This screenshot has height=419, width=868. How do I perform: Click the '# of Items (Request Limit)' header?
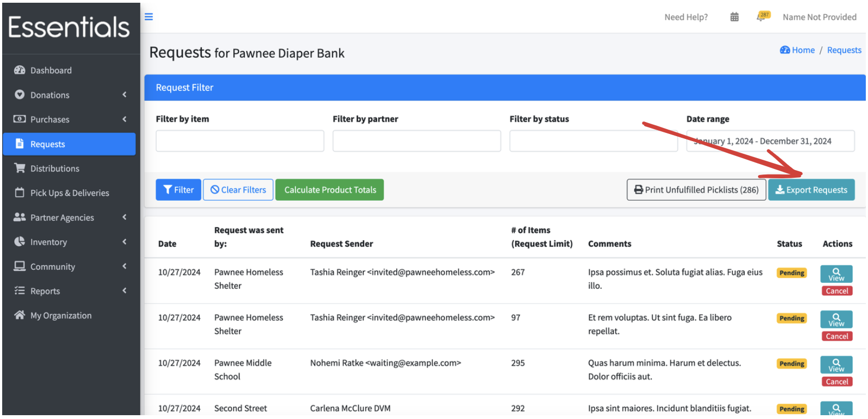click(x=542, y=237)
